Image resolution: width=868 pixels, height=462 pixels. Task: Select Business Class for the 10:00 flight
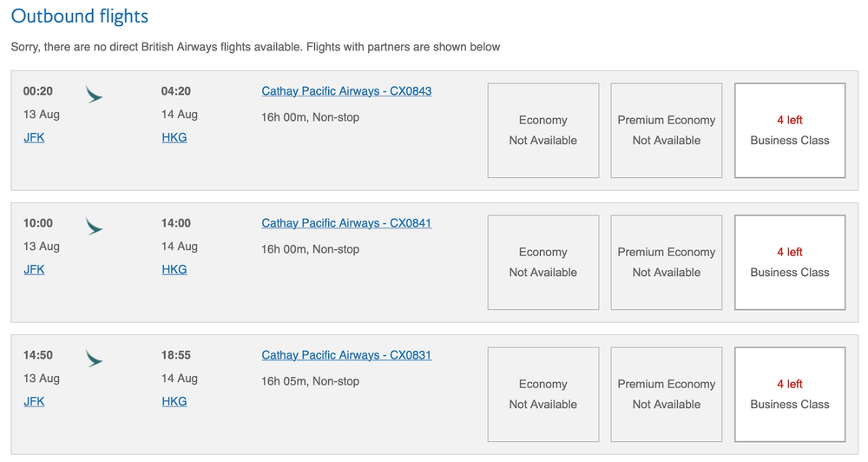[x=790, y=262]
